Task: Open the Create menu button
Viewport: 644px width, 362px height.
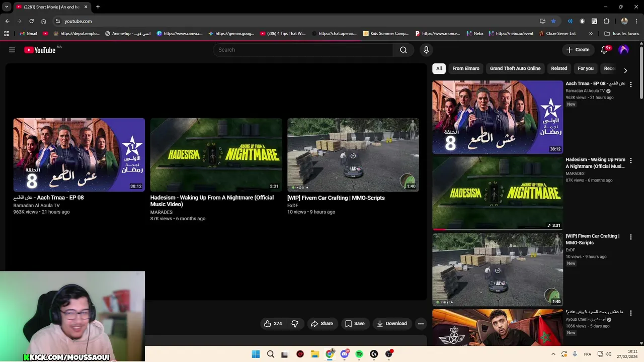Action: (578, 50)
